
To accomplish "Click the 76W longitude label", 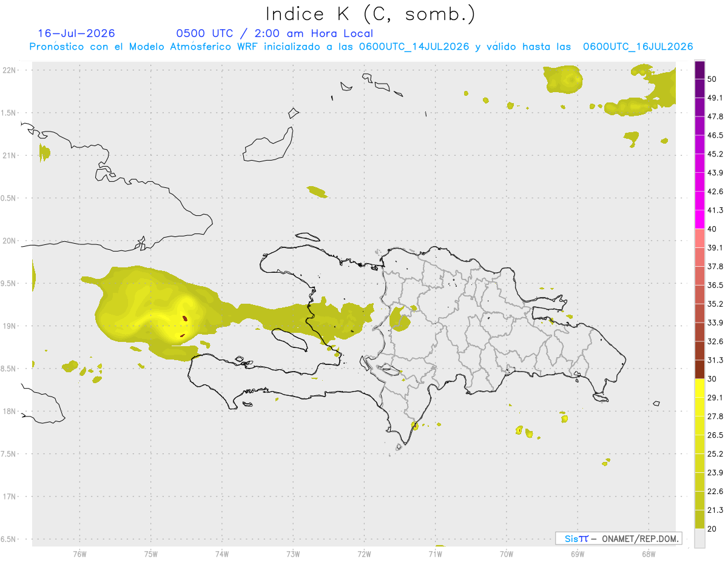I will click(x=79, y=554).
